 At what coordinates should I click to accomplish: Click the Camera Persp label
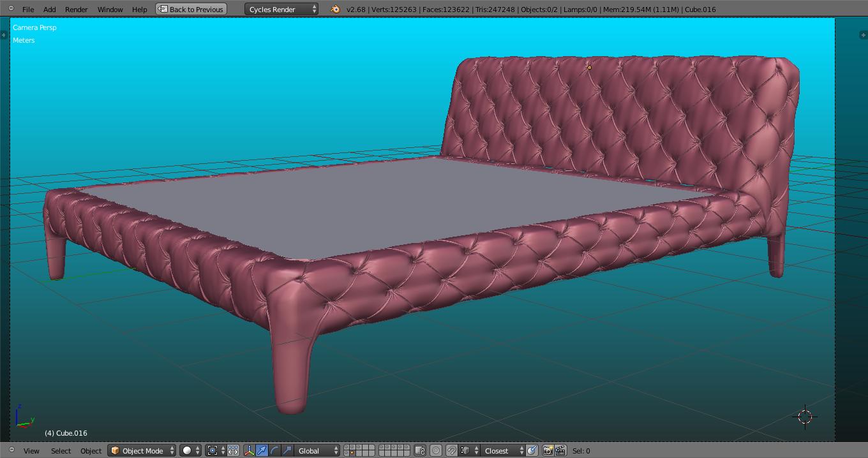pos(34,27)
